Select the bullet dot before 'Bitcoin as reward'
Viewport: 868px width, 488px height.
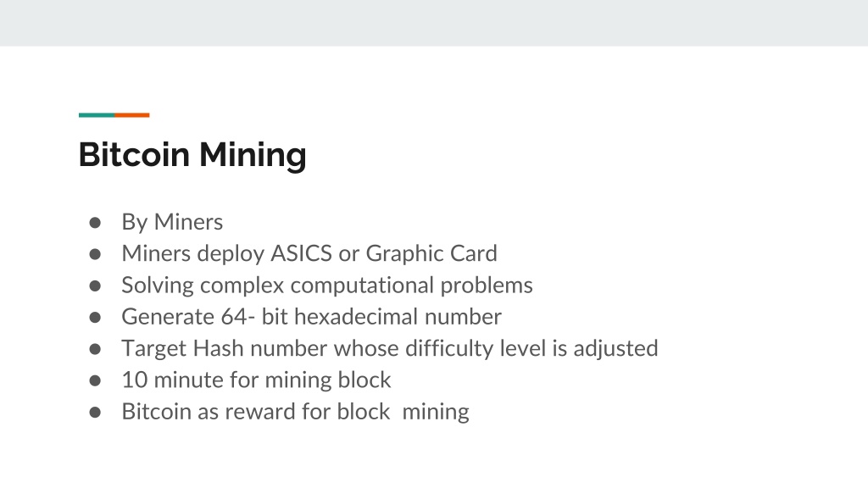[x=95, y=413]
